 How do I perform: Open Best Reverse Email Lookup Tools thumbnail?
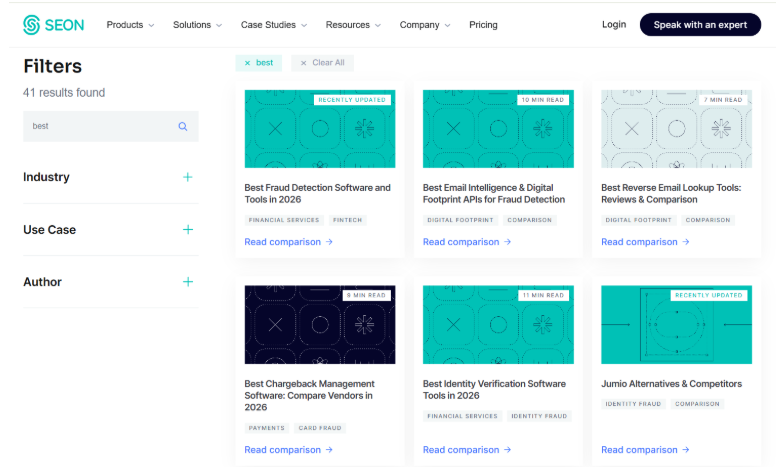[677, 129]
